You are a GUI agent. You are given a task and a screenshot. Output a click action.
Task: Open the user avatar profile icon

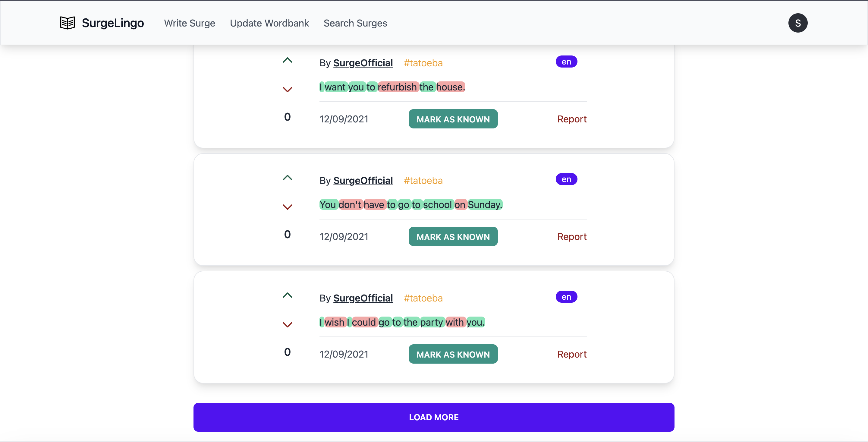797,23
